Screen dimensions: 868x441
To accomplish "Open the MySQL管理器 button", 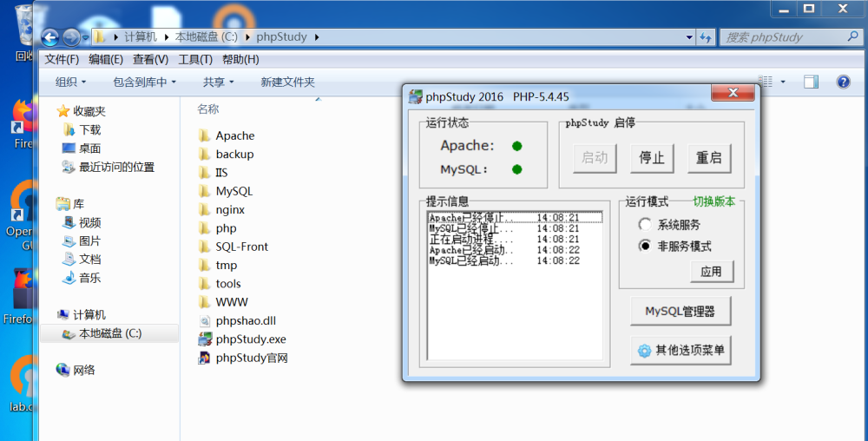I will point(681,312).
